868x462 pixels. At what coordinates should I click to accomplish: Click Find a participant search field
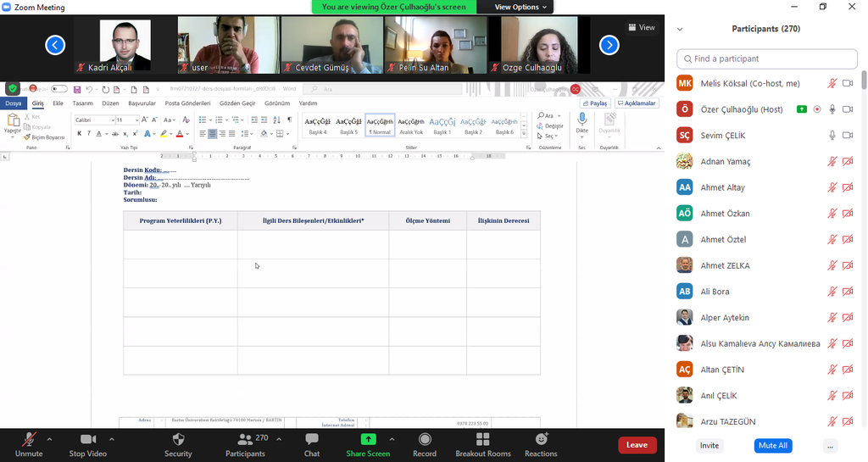pos(766,58)
